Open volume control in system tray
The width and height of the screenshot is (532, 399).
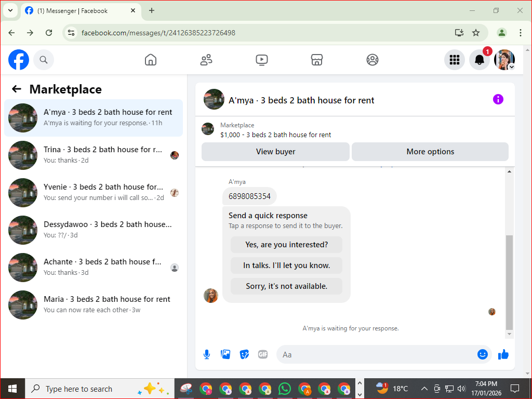461,389
